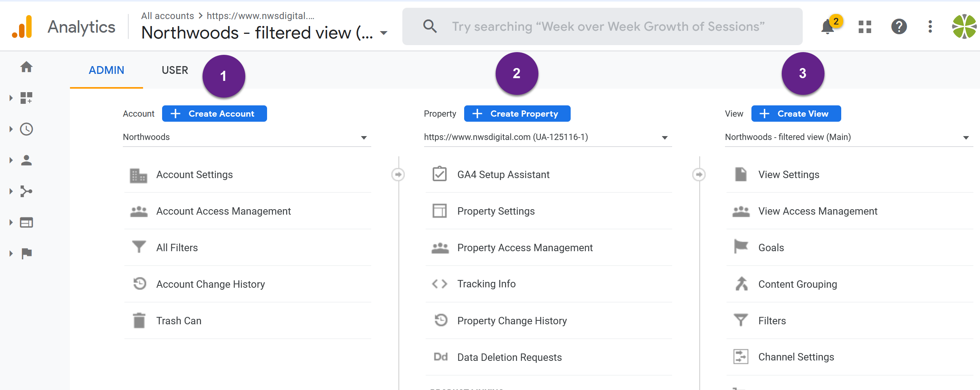Open Audience person sidebar icon

click(x=26, y=160)
